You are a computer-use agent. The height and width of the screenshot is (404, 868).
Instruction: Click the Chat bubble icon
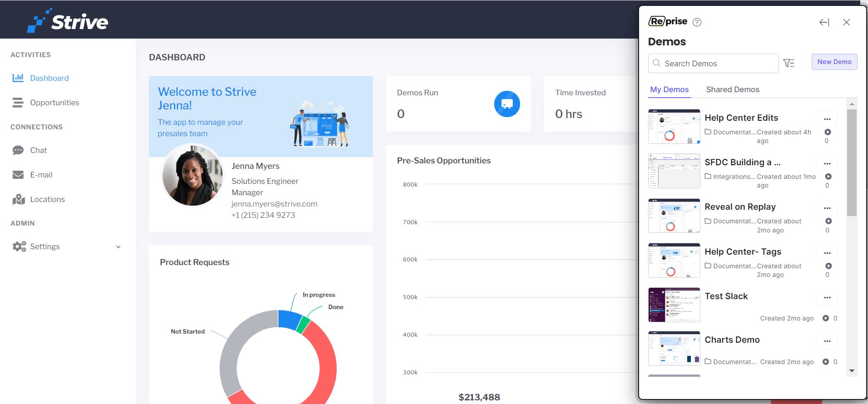18,150
